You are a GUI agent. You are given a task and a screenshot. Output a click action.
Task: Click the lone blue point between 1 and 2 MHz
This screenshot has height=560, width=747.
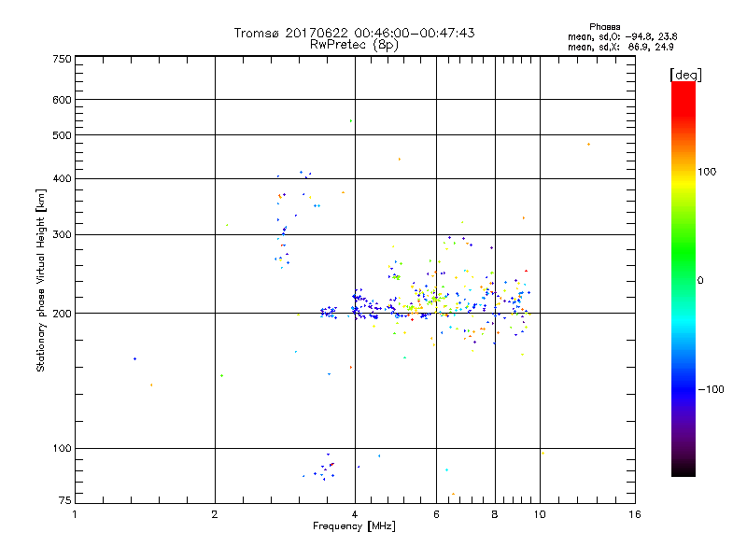[x=134, y=358]
